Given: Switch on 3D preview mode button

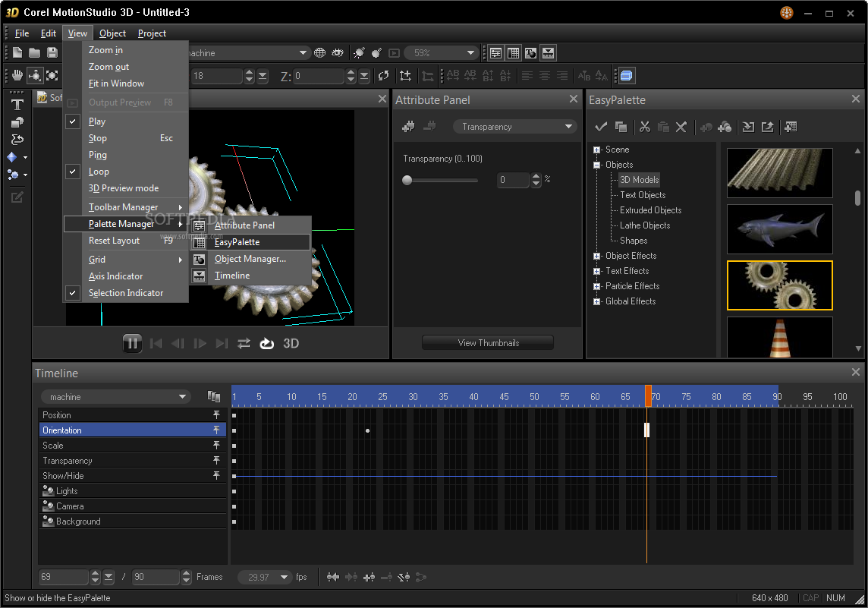Looking at the screenshot, I should click(291, 343).
